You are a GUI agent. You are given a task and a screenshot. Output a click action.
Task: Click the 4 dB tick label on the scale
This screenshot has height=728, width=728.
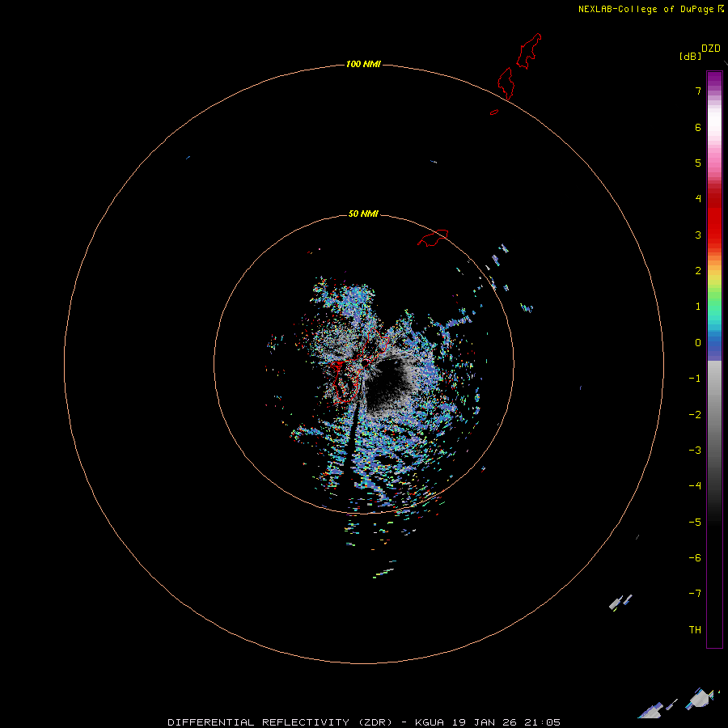[698, 198]
